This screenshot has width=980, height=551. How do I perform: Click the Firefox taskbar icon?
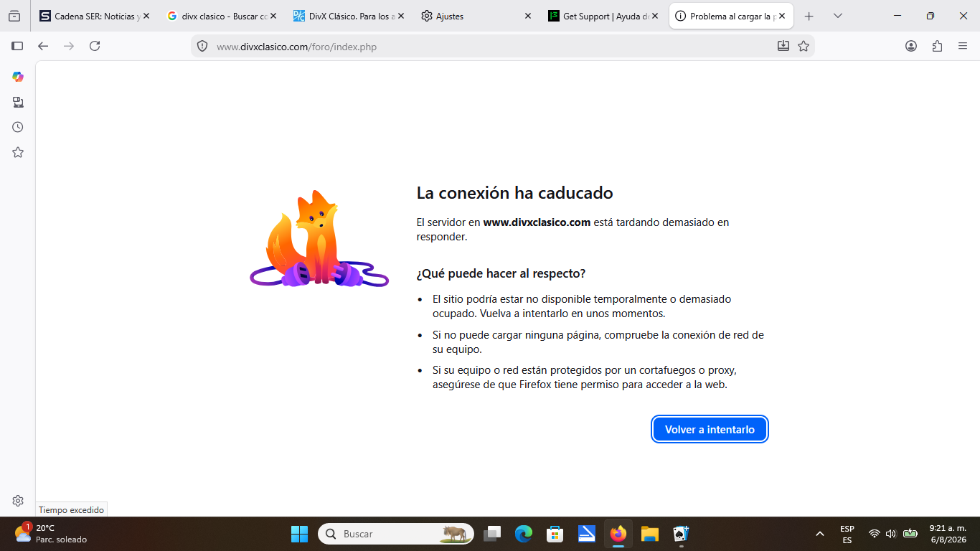coord(618,534)
